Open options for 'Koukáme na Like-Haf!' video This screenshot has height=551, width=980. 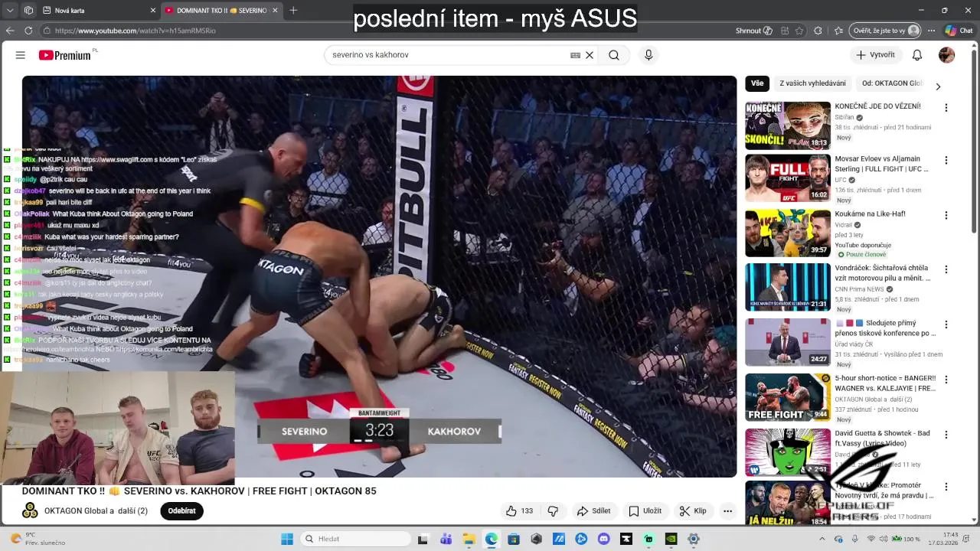pos(946,216)
